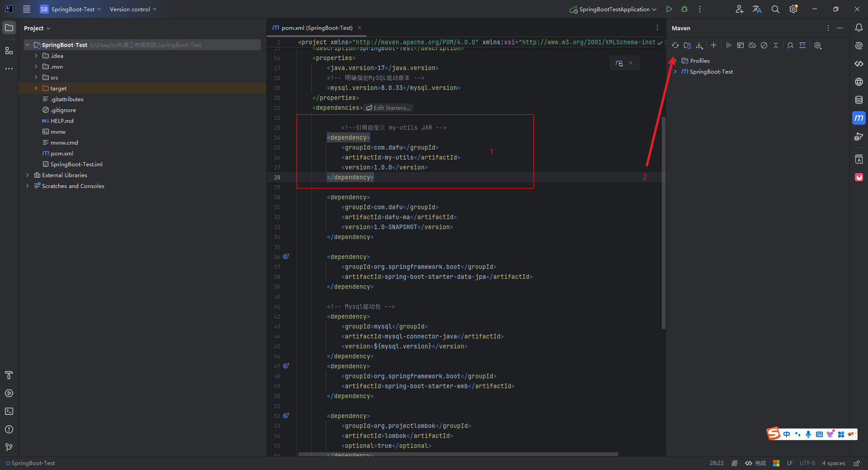Screen dimensions: 868x470
Task: Open Services tool window icon
Action: pyautogui.click(x=9, y=393)
